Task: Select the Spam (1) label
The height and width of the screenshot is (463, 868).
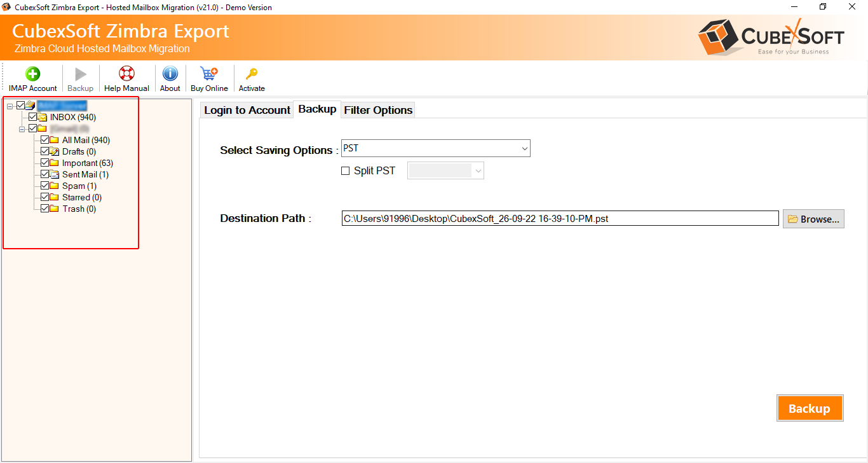Action: pos(79,186)
